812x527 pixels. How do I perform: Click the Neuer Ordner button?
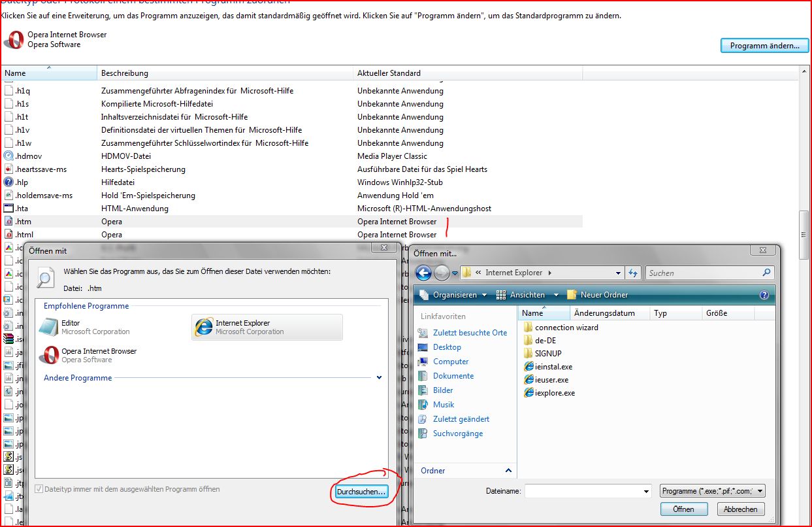[x=598, y=295]
